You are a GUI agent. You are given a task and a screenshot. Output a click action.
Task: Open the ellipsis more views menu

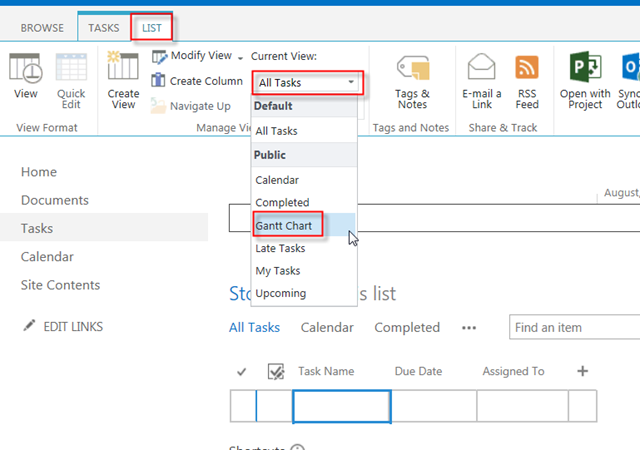(x=469, y=328)
